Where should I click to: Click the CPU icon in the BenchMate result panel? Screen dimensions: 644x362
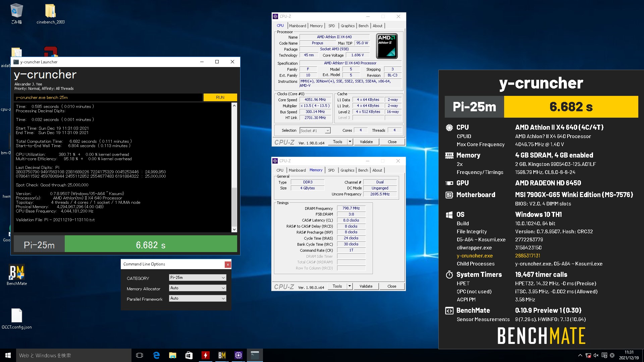coord(449,127)
